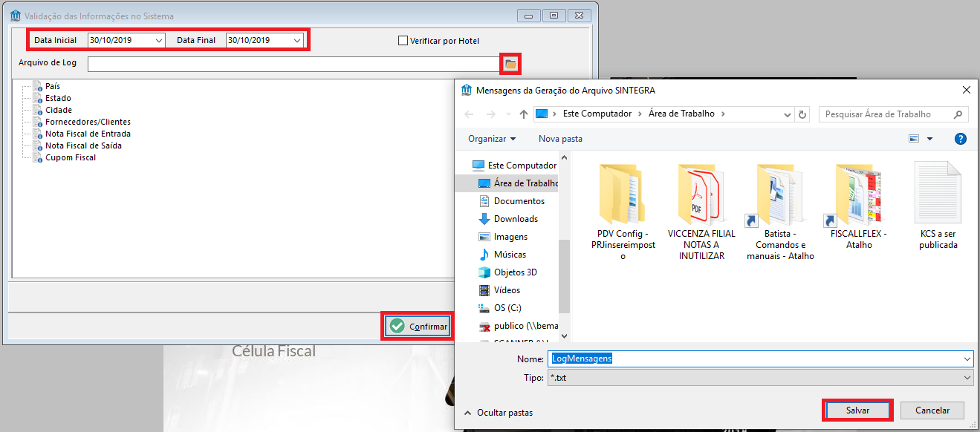Open Vídeos in the navigation pane

pos(507,290)
